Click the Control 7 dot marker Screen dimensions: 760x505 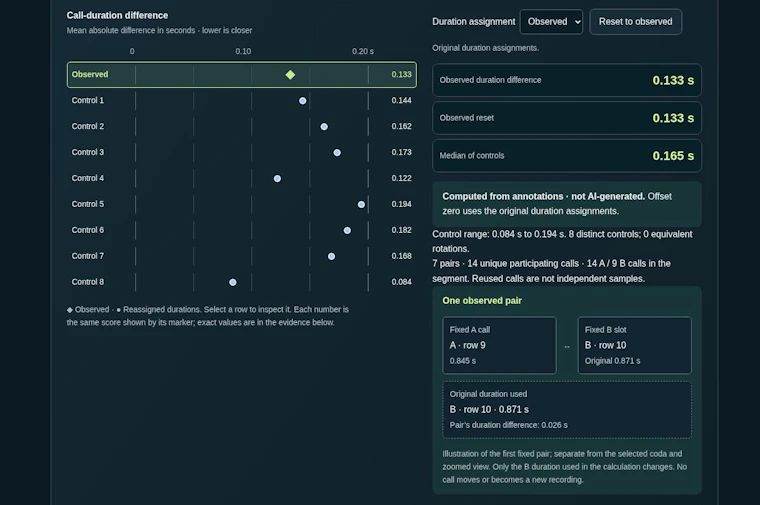pyautogui.click(x=332, y=256)
